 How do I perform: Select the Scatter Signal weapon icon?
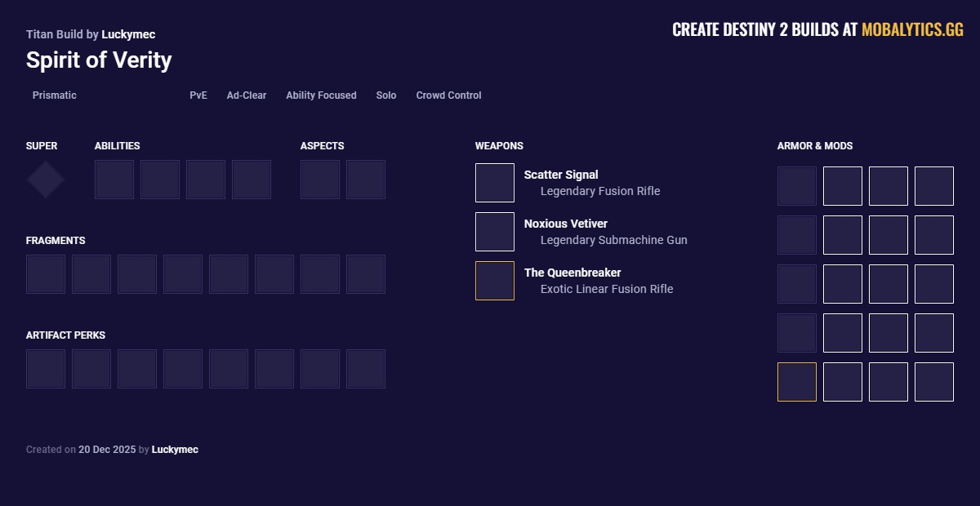click(495, 183)
